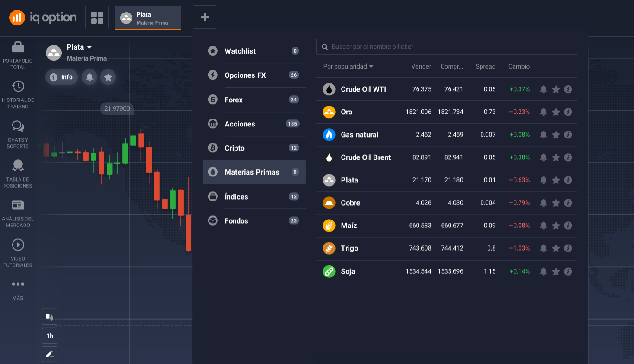Select the Fondos category

tap(254, 220)
